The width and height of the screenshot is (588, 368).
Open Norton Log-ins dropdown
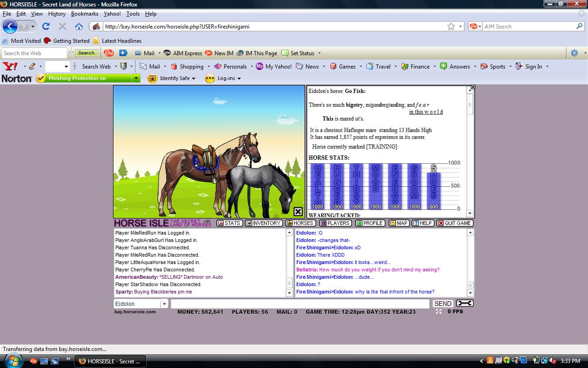pos(223,78)
